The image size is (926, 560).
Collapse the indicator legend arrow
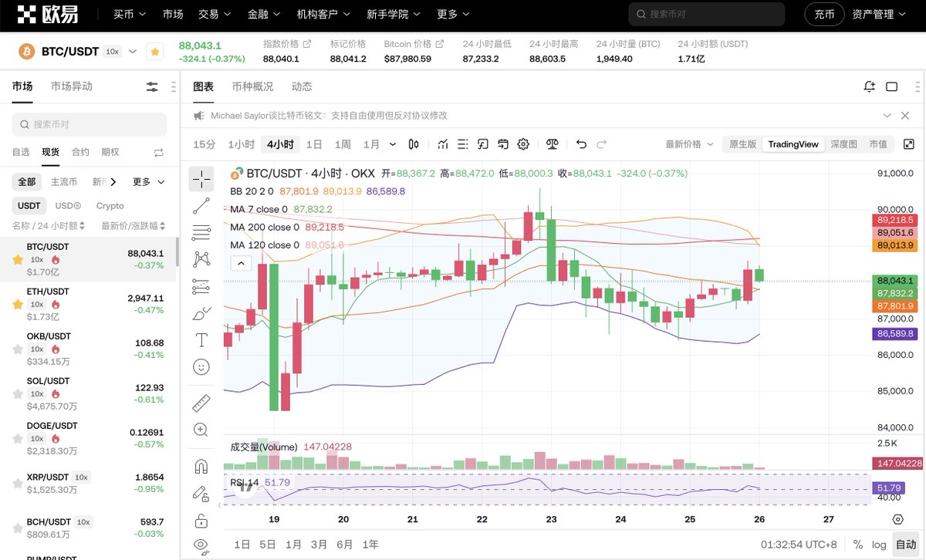tap(241, 264)
